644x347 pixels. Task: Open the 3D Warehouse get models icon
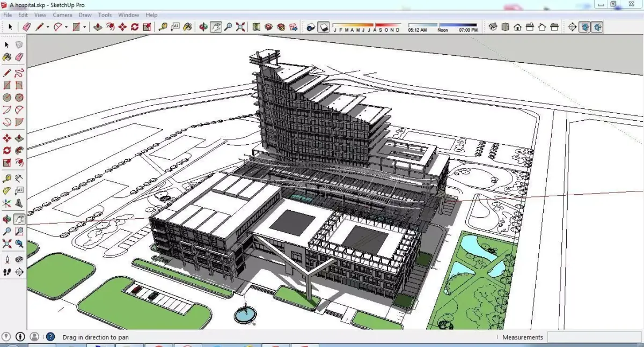[269, 27]
